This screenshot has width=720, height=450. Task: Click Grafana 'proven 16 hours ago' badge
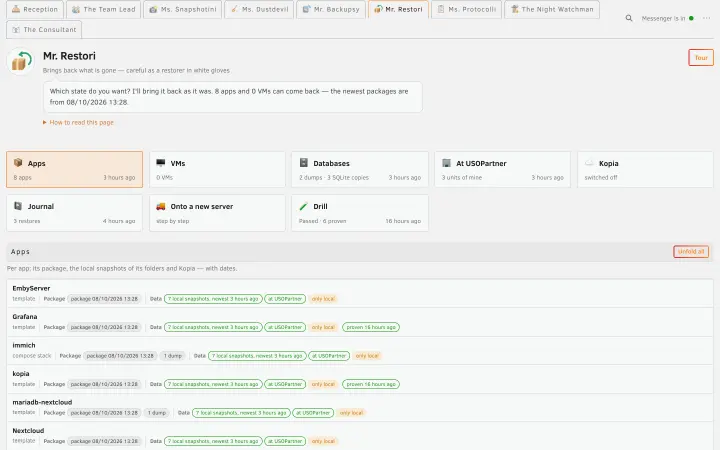click(371, 327)
